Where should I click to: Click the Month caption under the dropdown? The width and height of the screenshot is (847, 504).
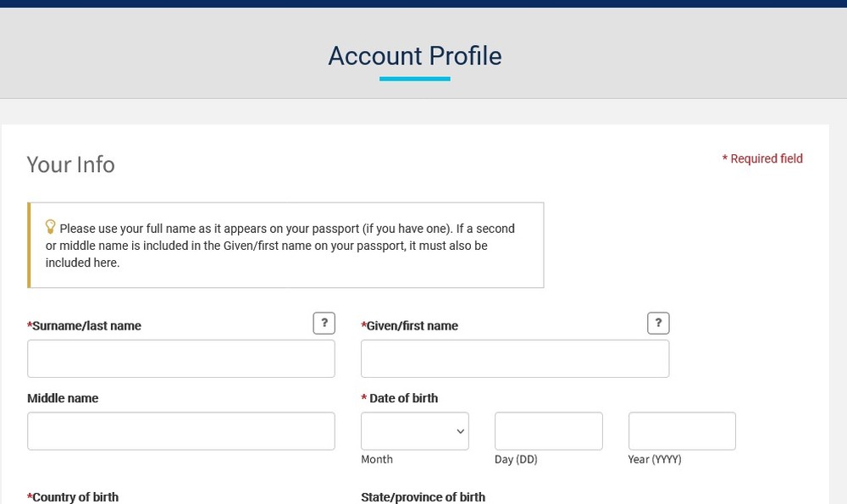coord(377,459)
